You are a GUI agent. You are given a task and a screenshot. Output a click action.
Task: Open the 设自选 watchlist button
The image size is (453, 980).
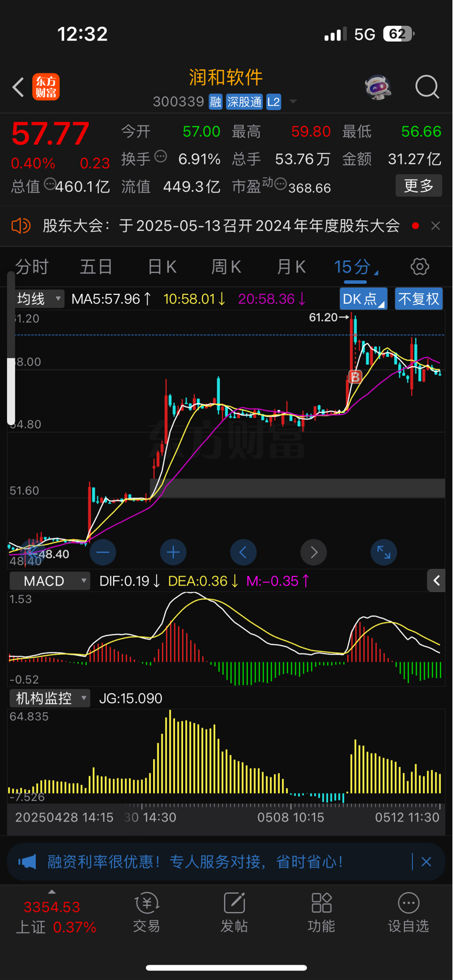coord(408,913)
